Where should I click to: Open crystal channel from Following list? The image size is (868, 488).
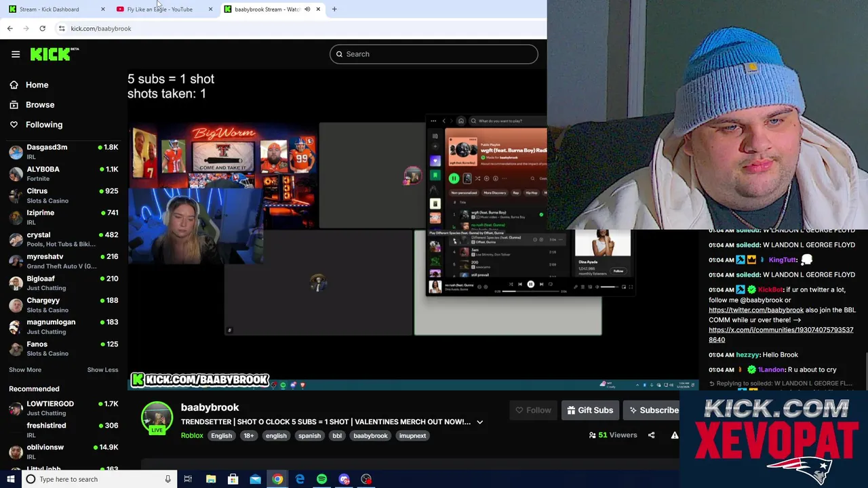[x=64, y=239]
